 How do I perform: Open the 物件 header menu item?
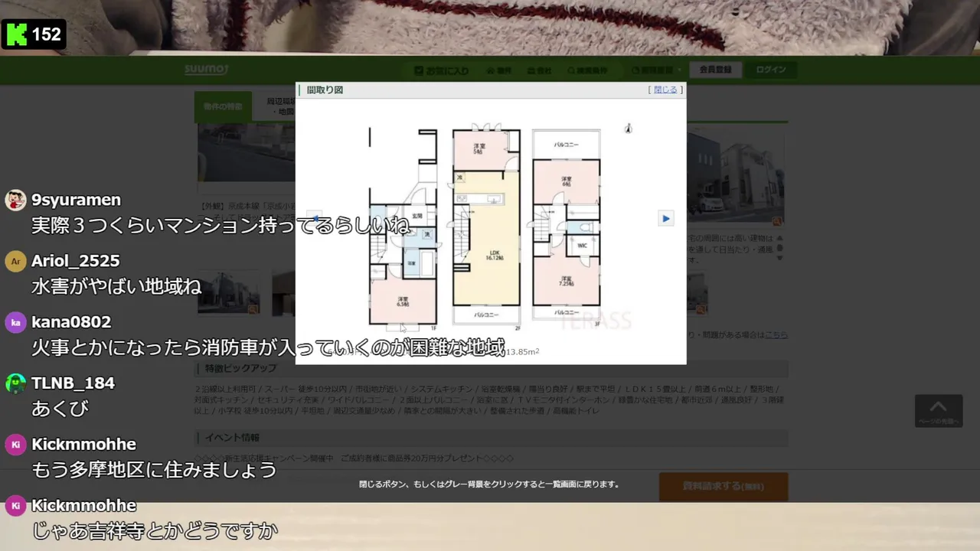coord(498,70)
